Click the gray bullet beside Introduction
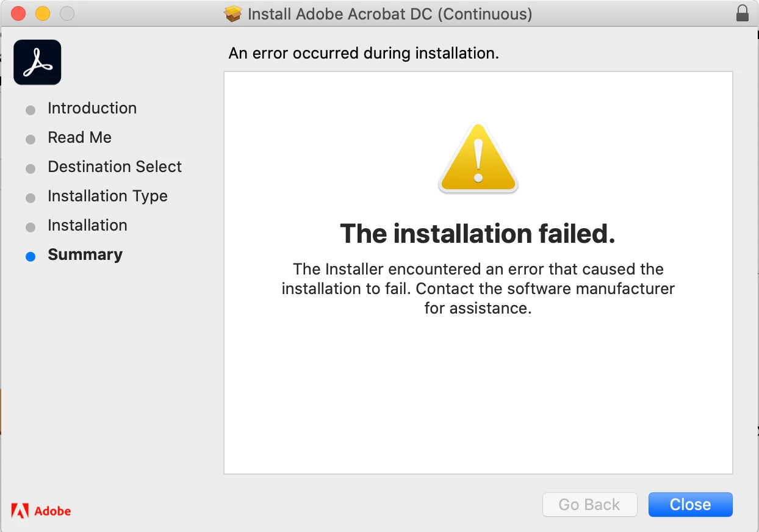Image resolution: width=759 pixels, height=532 pixels. tap(31, 110)
